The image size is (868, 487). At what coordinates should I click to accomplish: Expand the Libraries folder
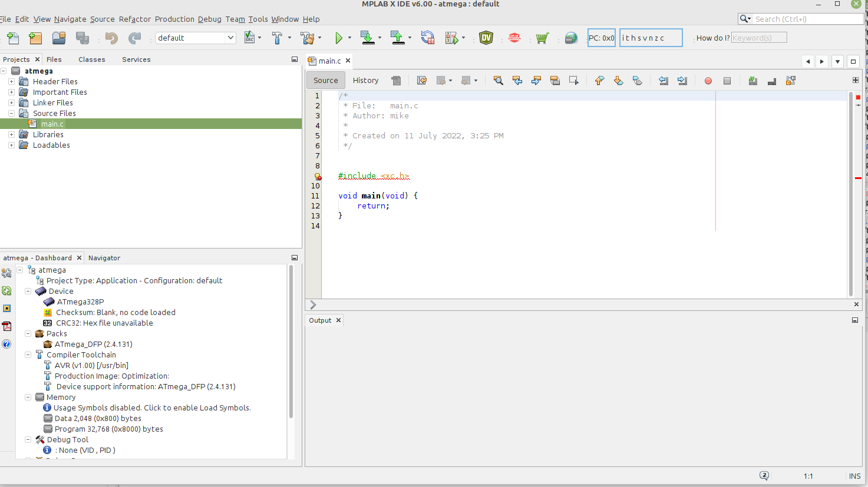11,135
